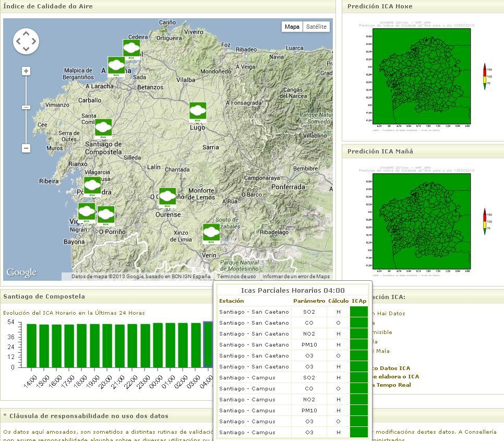504x441 pixels.
Task: Select the Santiago - San Caetano PM10 row
Action: click(x=293, y=344)
